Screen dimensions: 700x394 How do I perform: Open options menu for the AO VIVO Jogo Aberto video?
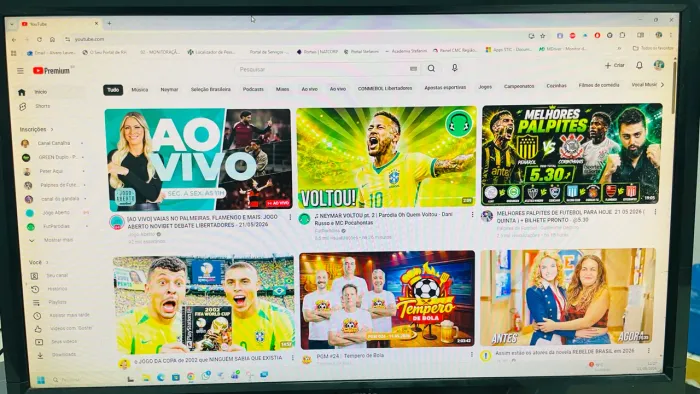[290, 217]
